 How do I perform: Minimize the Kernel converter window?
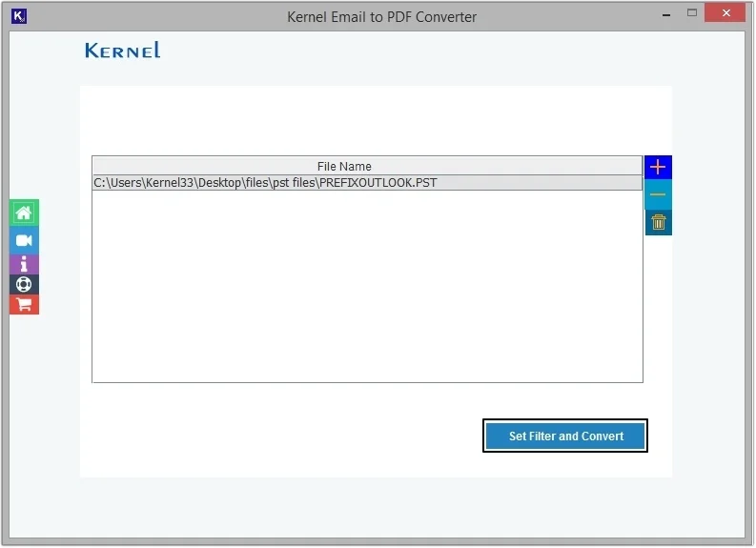[x=666, y=14]
